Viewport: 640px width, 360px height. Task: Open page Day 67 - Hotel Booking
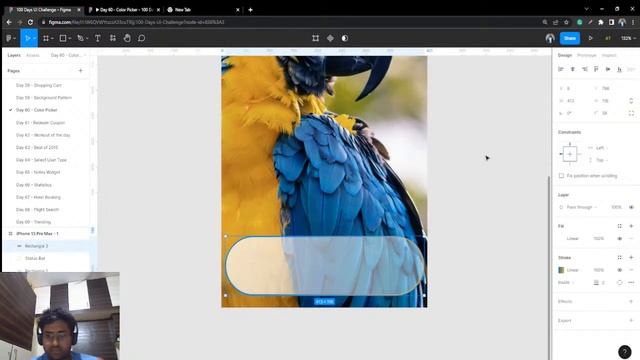(38, 197)
